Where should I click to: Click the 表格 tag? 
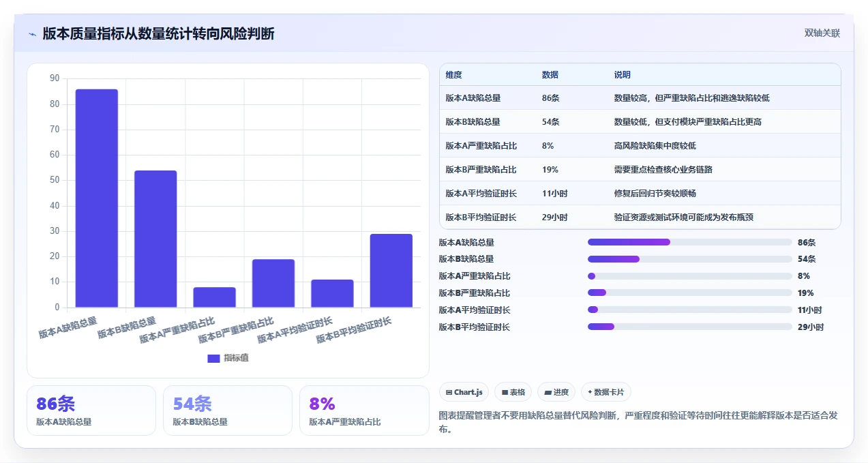tap(513, 392)
